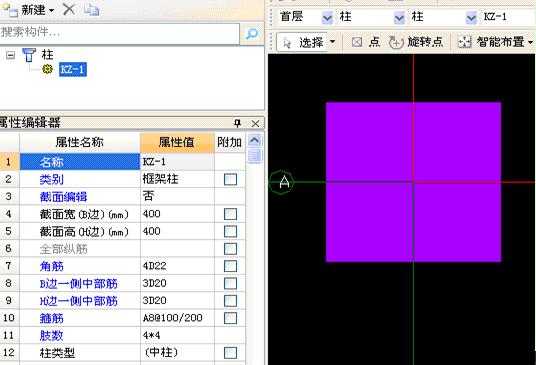
Task: Click the A8@100/200 stirrup value
Action: coord(177,318)
